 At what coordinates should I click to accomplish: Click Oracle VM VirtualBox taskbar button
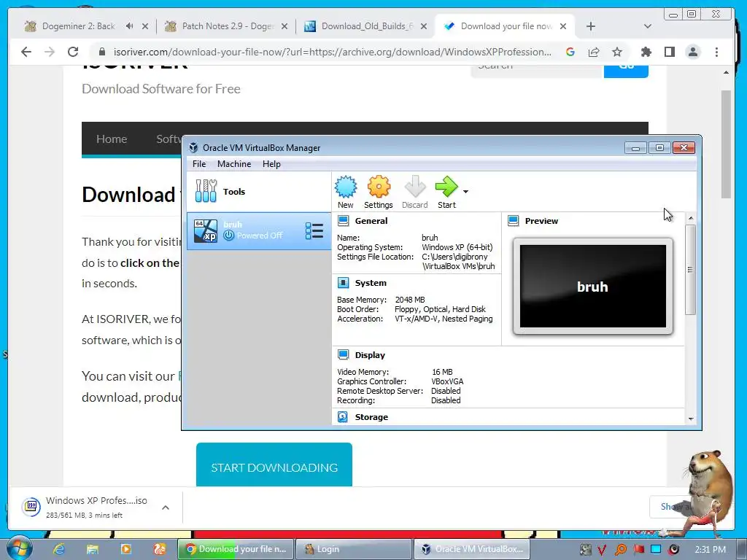pyautogui.click(x=471, y=549)
